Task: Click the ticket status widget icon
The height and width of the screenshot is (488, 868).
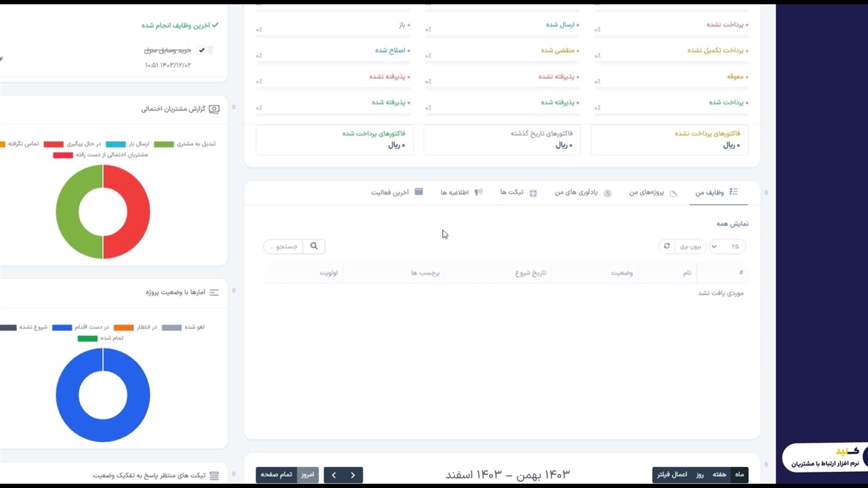Action: click(214, 475)
